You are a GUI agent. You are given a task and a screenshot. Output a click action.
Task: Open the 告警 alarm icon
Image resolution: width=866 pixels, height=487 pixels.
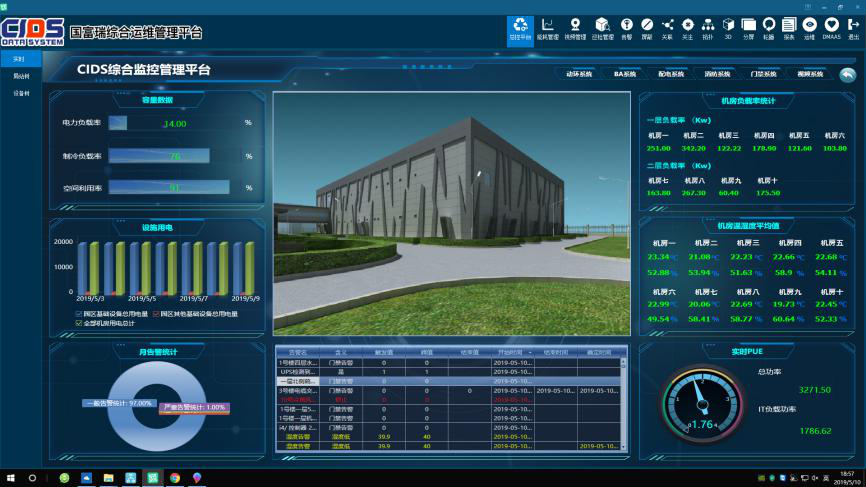[x=626, y=29]
